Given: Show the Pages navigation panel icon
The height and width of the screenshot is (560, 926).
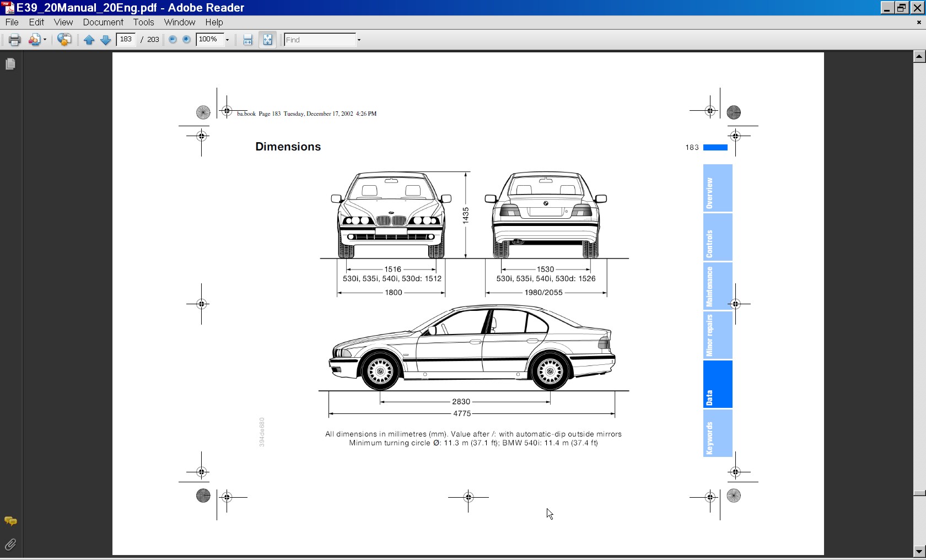Looking at the screenshot, I should pyautogui.click(x=10, y=64).
